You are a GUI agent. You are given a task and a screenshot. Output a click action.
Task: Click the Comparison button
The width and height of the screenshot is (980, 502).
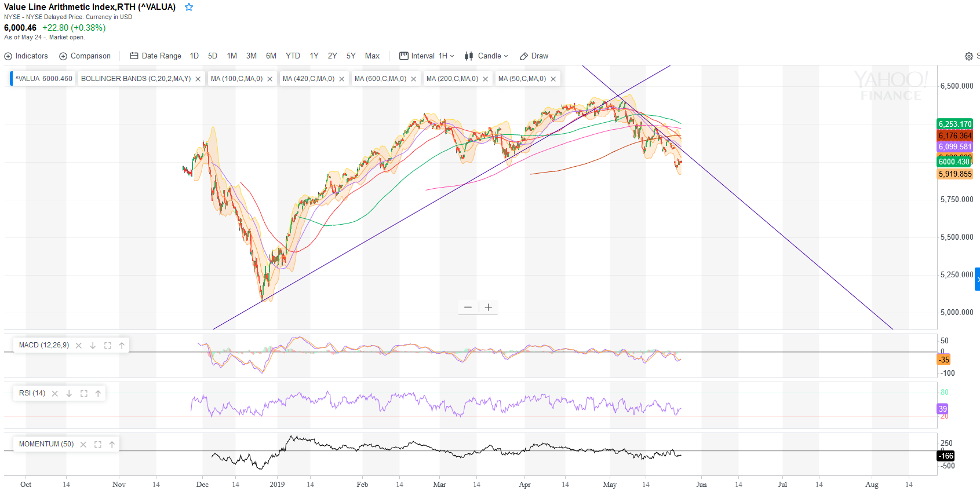85,56
